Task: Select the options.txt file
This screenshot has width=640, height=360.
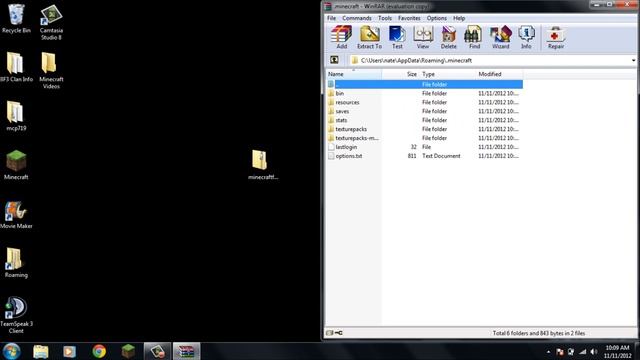Action: [424, 156]
